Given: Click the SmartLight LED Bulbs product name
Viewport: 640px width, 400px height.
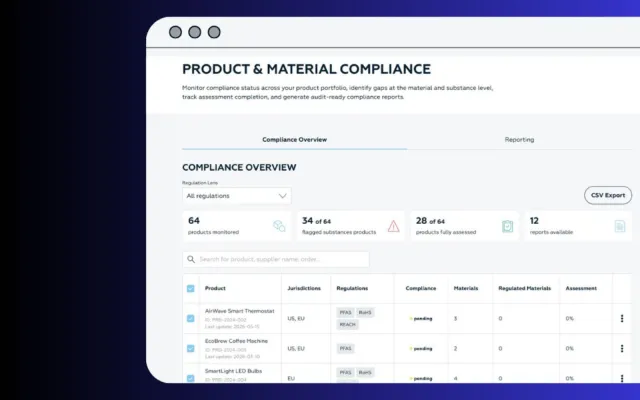Looking at the screenshot, I should pyautogui.click(x=233, y=371).
